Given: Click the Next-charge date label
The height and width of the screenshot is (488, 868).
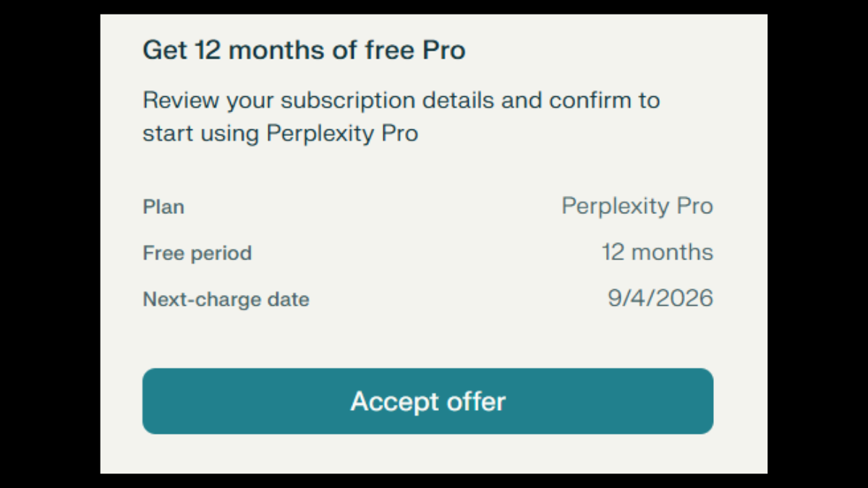Looking at the screenshot, I should [226, 299].
